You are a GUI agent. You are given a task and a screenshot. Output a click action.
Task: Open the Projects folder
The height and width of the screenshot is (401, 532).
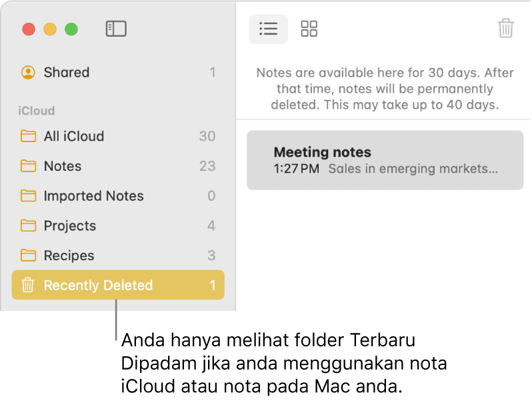(x=118, y=226)
